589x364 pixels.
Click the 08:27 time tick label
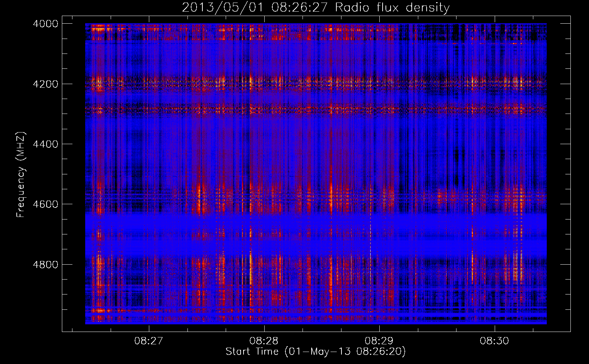(149, 341)
